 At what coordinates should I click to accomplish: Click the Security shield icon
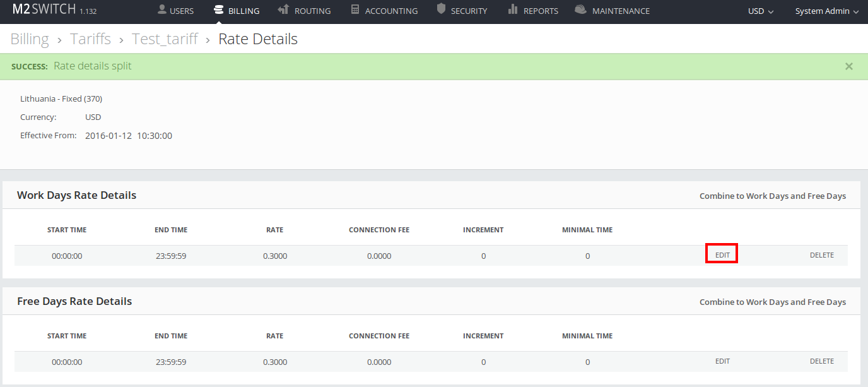[441, 9]
